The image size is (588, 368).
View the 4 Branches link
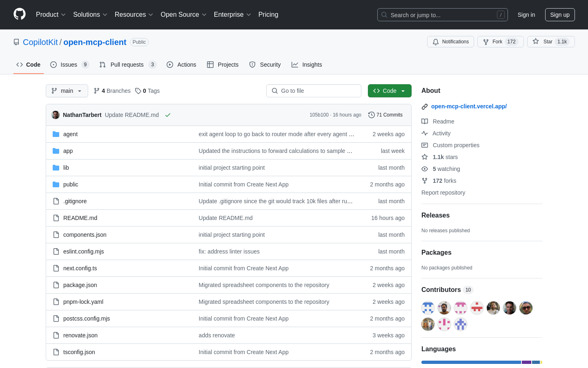112,91
